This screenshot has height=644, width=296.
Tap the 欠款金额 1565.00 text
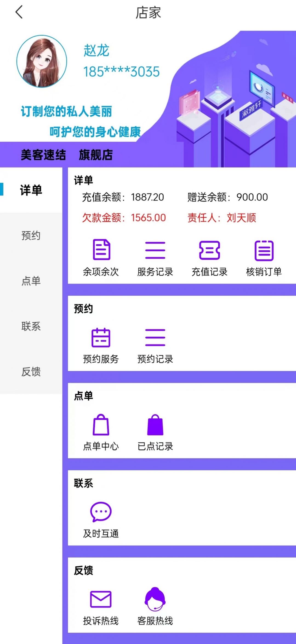pos(124,218)
